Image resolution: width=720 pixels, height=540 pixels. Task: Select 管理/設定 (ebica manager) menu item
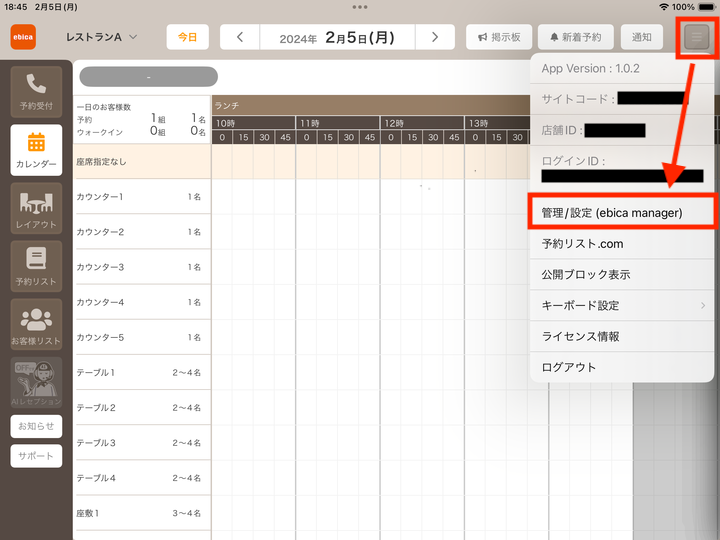click(x=622, y=213)
